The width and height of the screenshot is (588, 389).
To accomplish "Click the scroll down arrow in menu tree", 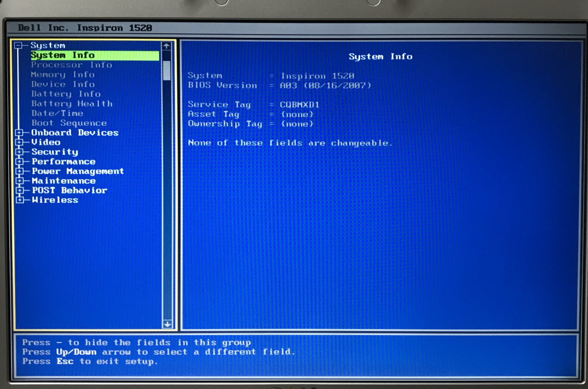I will point(167,324).
